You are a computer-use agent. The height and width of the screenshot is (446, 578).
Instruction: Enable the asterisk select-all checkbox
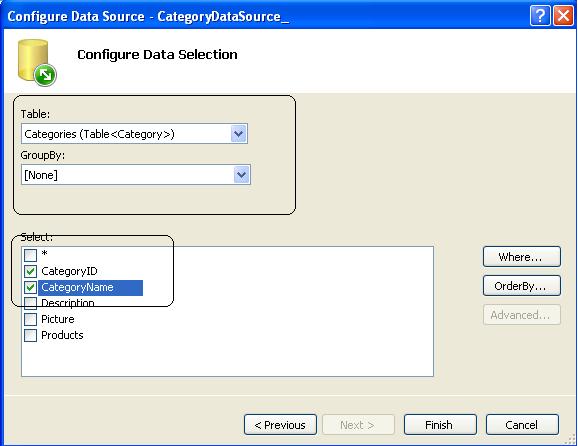[x=31, y=255]
